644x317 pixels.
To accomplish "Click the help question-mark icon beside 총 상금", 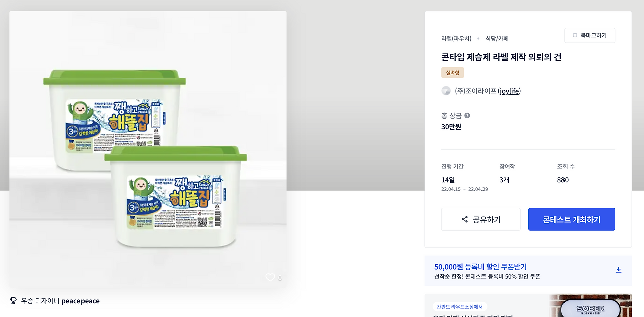I will point(467,115).
